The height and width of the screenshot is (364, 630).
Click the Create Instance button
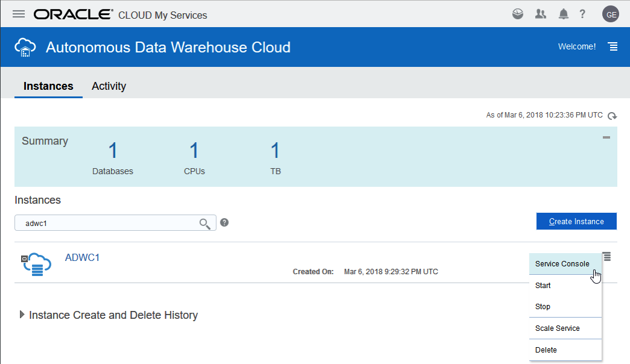(576, 221)
